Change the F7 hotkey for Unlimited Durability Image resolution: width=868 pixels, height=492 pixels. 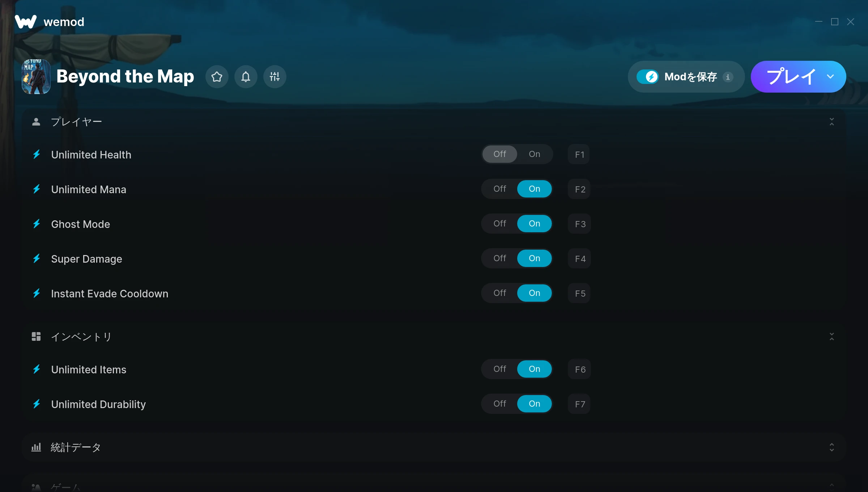579,404
